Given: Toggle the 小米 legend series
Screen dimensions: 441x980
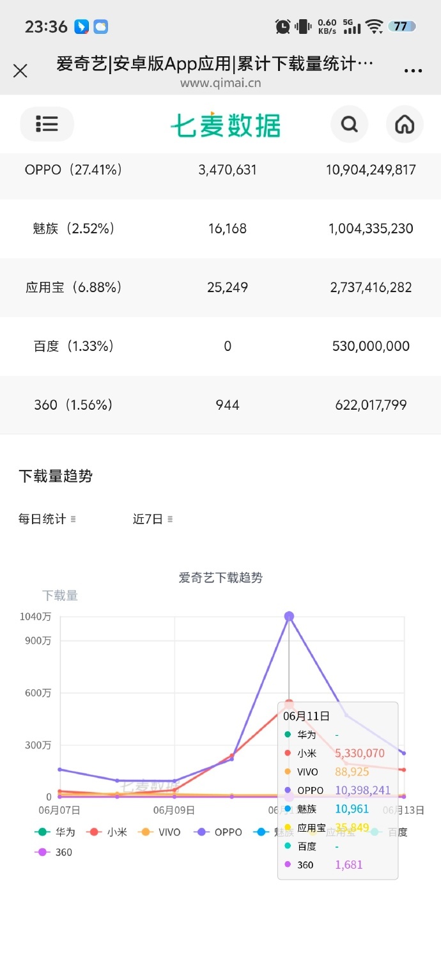Looking at the screenshot, I should click(x=107, y=832).
